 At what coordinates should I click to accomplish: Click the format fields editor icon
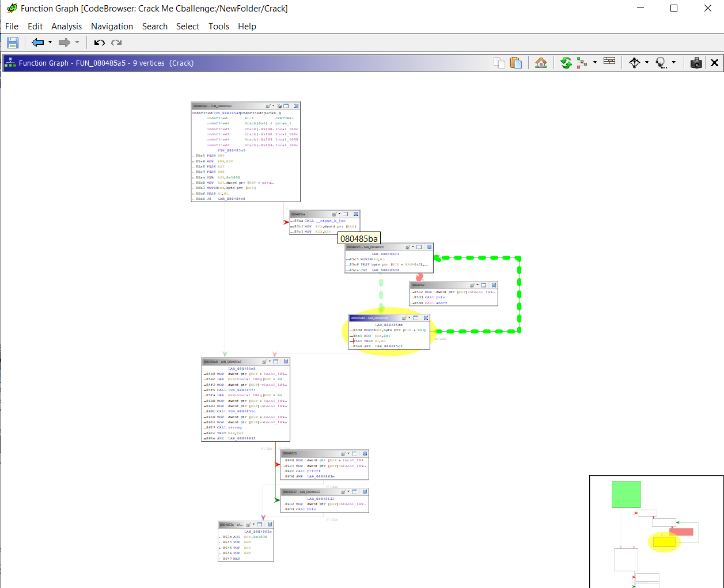[x=609, y=62]
